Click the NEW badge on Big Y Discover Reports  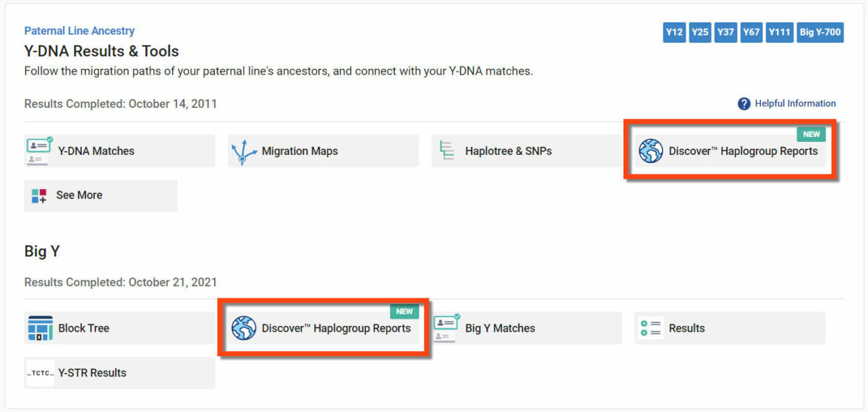[404, 311]
